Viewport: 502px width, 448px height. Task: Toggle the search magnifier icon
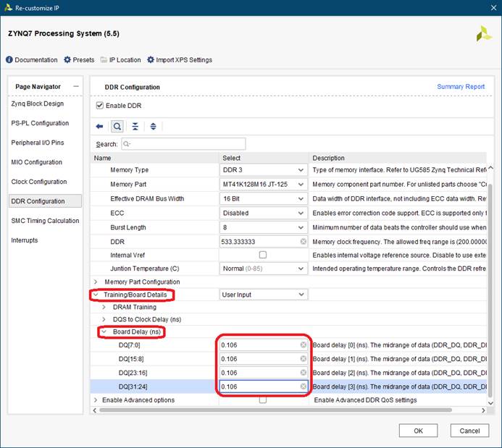pos(117,126)
